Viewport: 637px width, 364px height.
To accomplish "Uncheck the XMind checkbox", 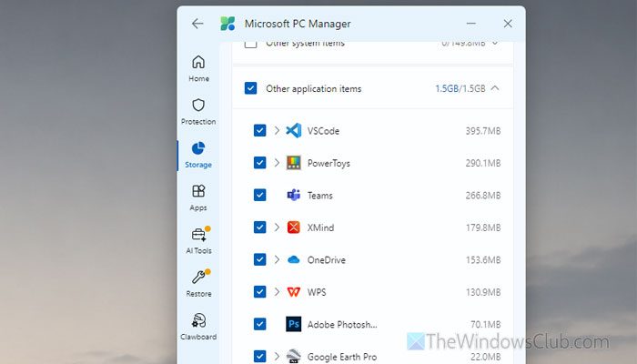I will coord(260,227).
